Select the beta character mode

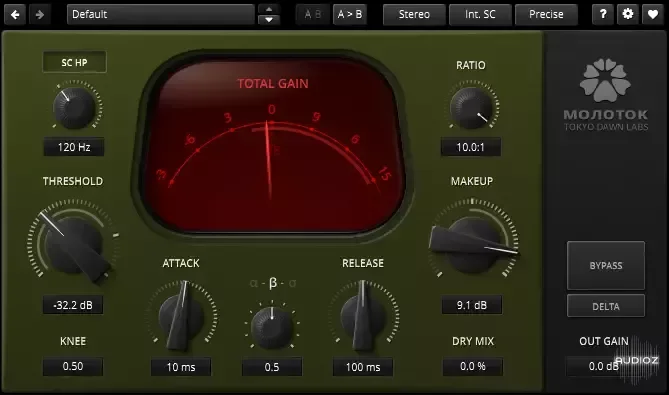coord(273,283)
